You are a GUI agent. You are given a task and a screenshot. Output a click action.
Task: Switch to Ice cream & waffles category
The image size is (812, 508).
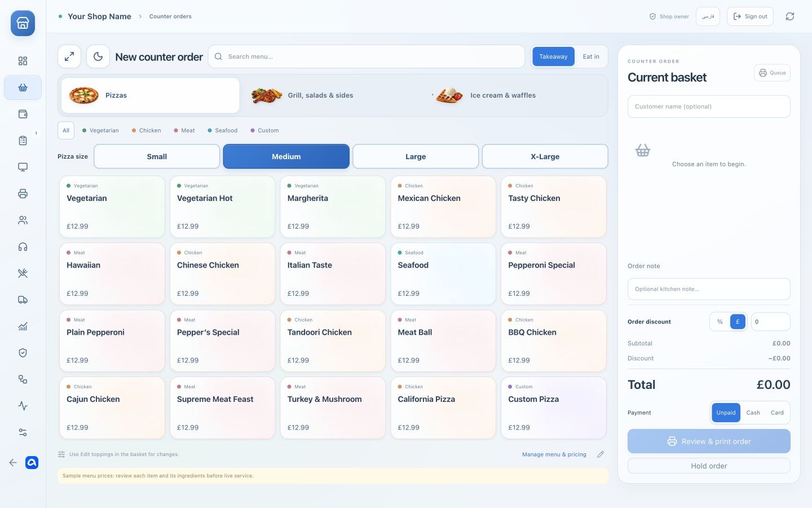[515, 95]
